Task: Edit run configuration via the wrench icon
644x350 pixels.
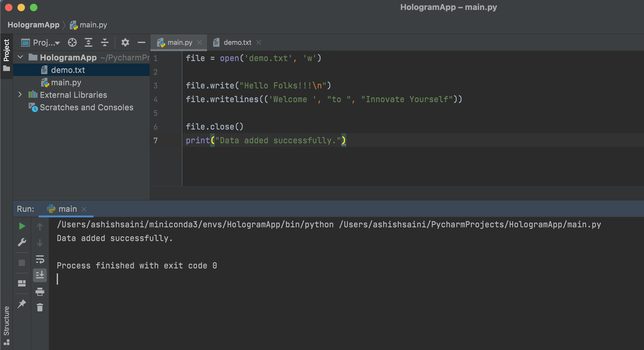Action: (x=22, y=242)
